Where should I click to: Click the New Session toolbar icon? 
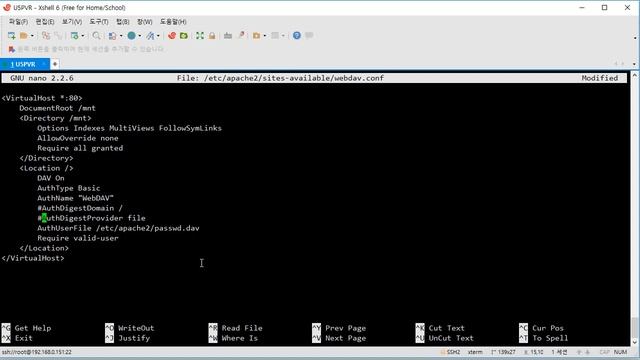11,36
